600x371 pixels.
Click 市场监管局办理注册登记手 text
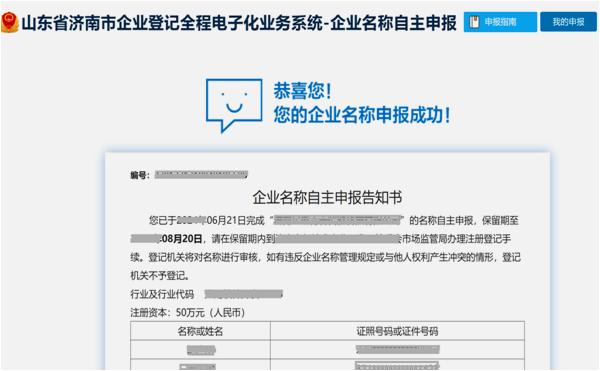pyautogui.click(x=456, y=239)
